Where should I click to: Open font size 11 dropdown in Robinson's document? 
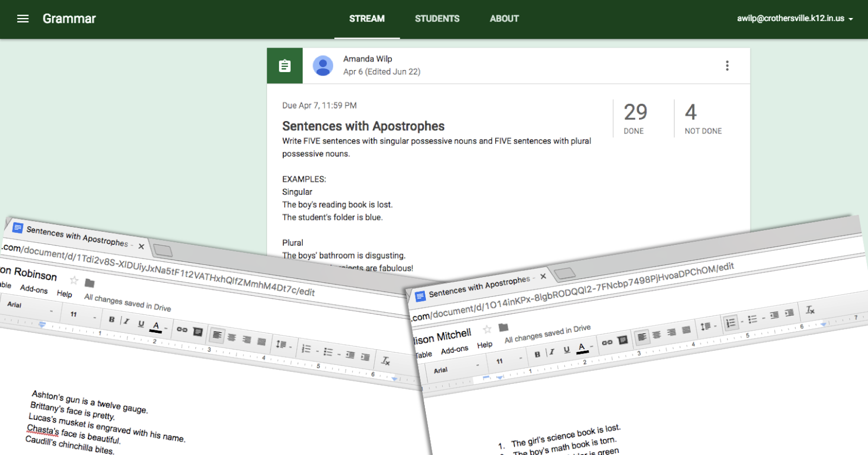pos(82,315)
